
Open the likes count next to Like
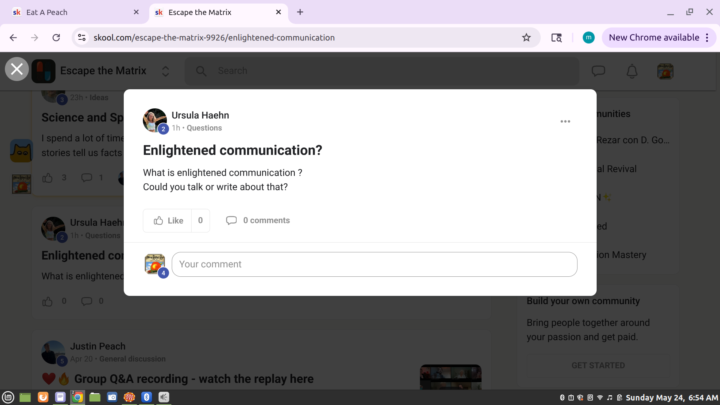point(200,220)
